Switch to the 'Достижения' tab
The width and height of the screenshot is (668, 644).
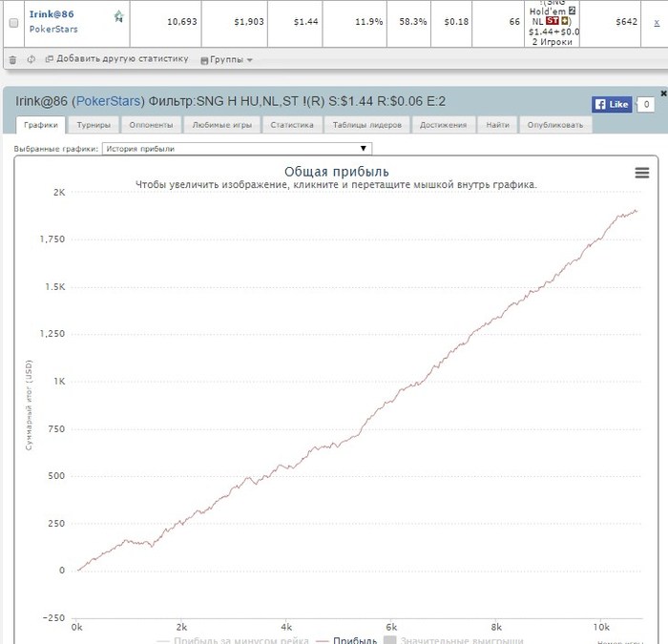pos(443,125)
